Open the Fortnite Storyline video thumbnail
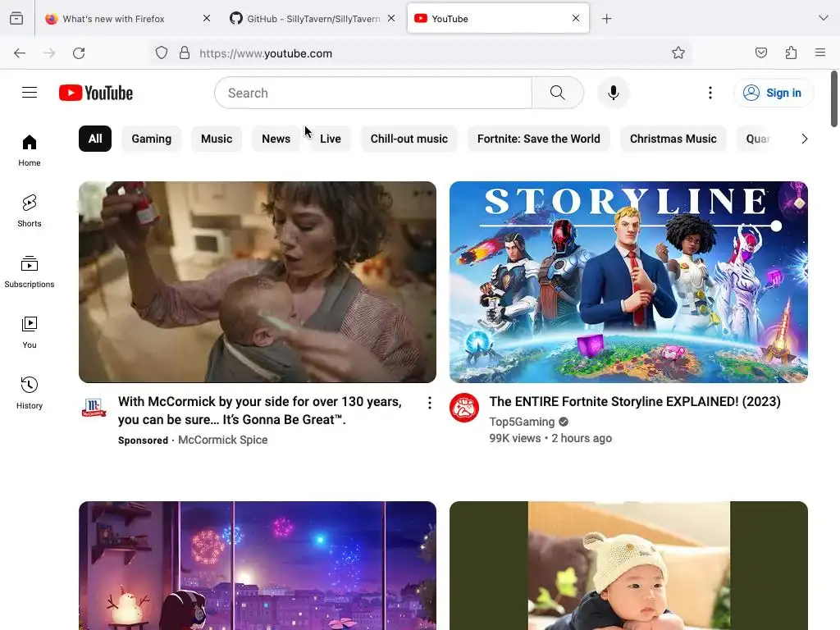840x630 pixels. [628, 282]
